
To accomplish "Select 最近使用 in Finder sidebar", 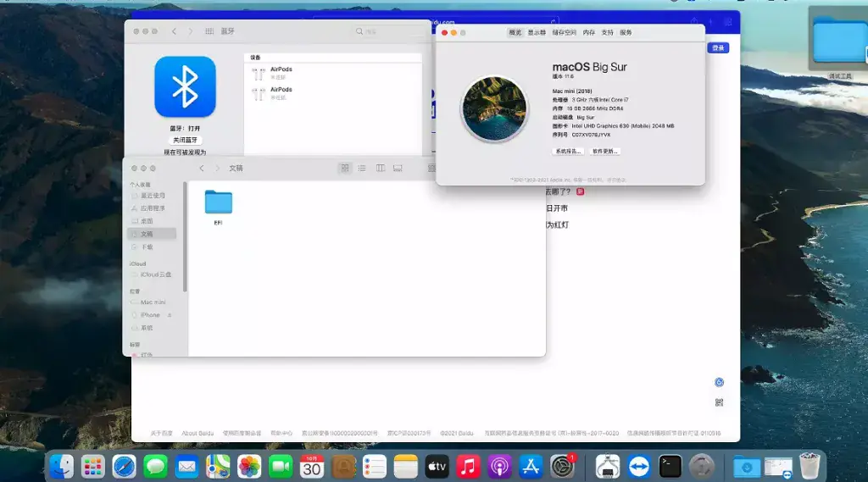I will (x=153, y=196).
